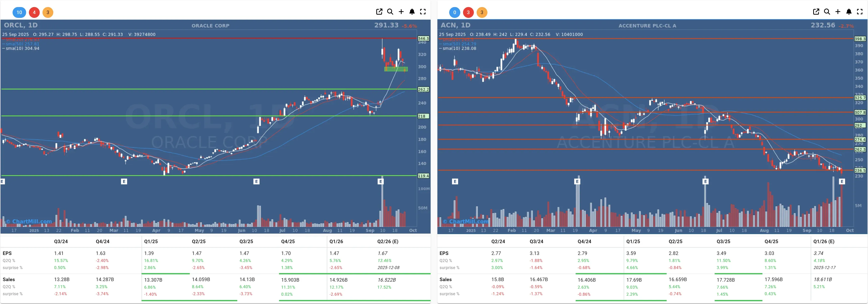Click ORCL Q2/26 EPS growth 13.46%
868x304 pixels.
pos(384,260)
